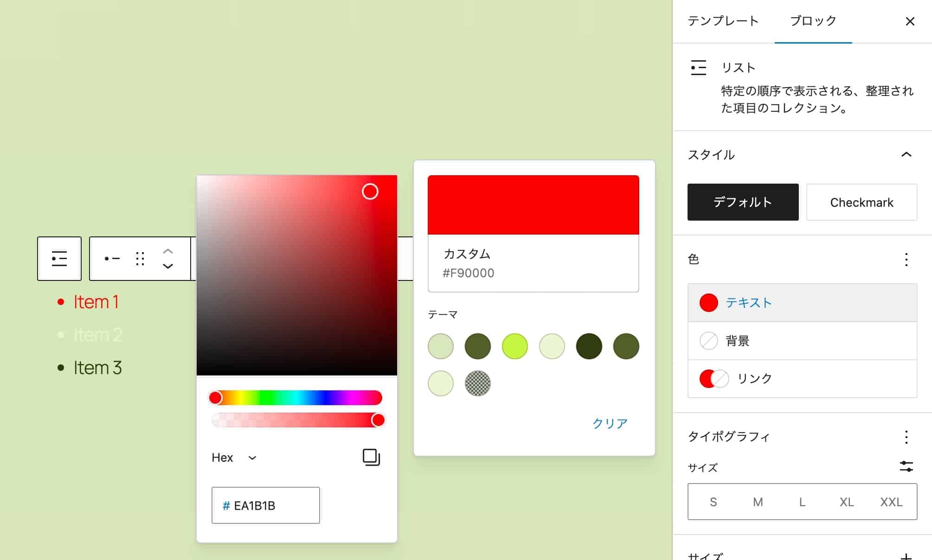
Task: Switch to the ブロック tab
Action: click(813, 21)
